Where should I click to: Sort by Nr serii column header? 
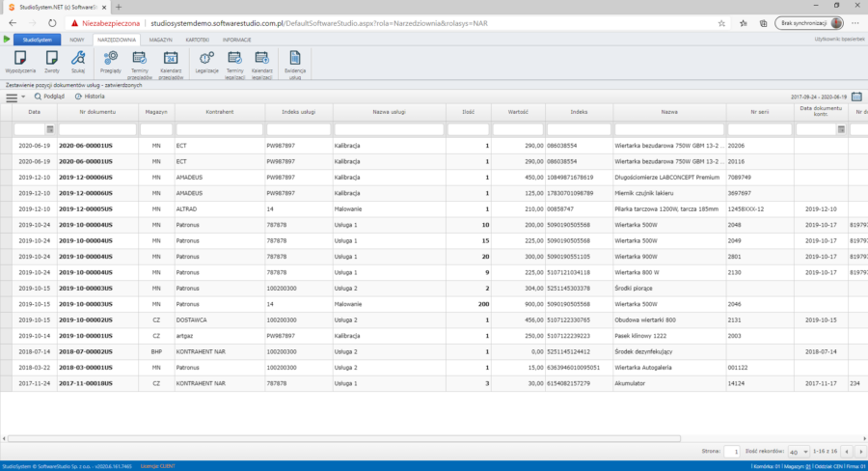coord(760,112)
